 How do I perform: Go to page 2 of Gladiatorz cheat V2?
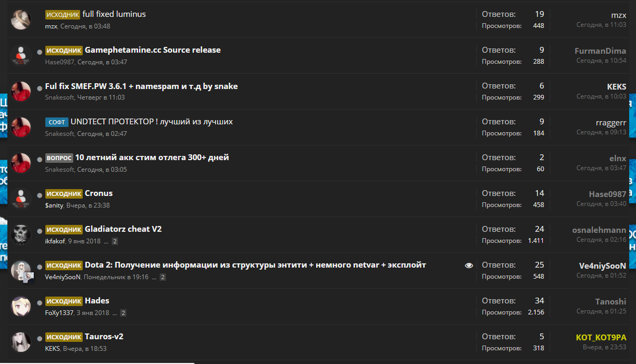115,241
